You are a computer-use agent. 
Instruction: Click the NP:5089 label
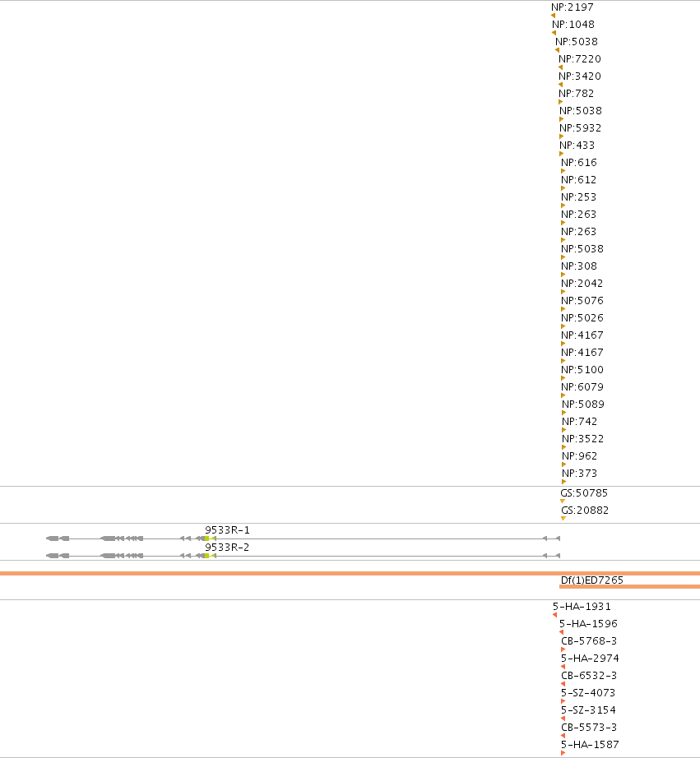(583, 404)
